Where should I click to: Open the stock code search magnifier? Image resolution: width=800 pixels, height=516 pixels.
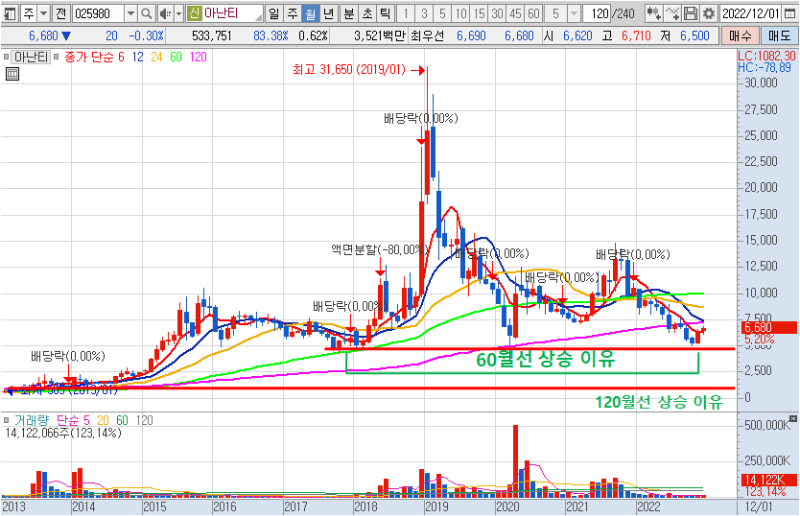coord(146,13)
